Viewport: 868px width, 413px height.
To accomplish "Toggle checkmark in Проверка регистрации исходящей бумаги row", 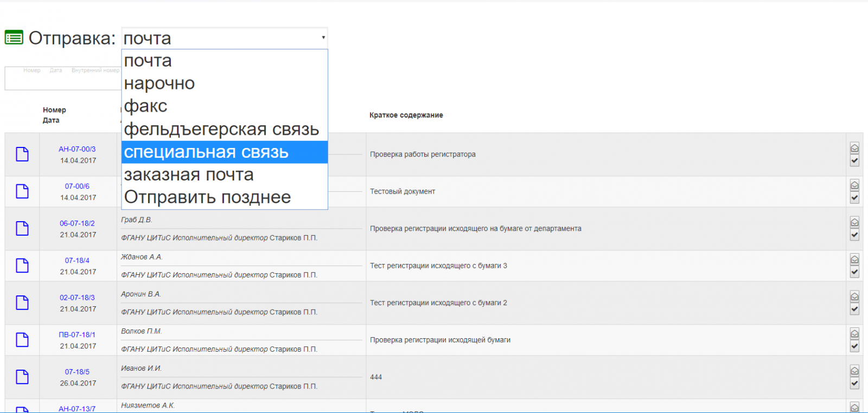I will click(854, 346).
